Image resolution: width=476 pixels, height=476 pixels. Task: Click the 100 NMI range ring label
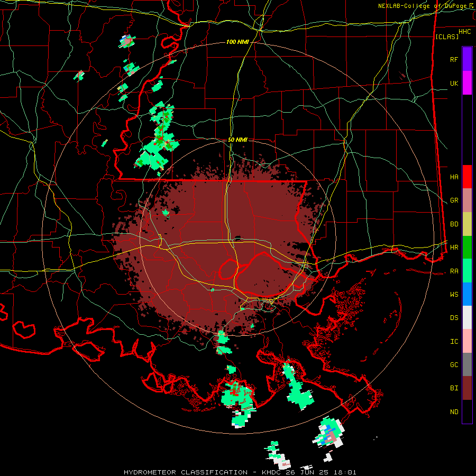237,42
